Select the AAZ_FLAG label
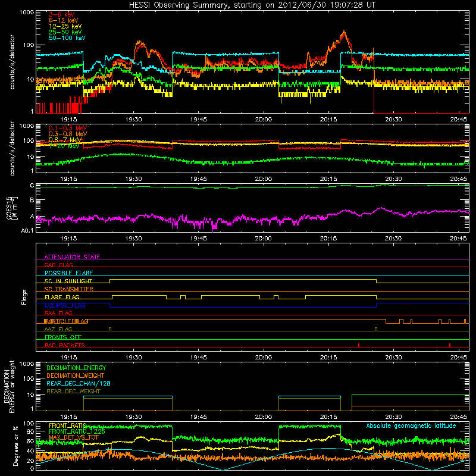Viewport: 476px width, 476px height. coord(58,329)
